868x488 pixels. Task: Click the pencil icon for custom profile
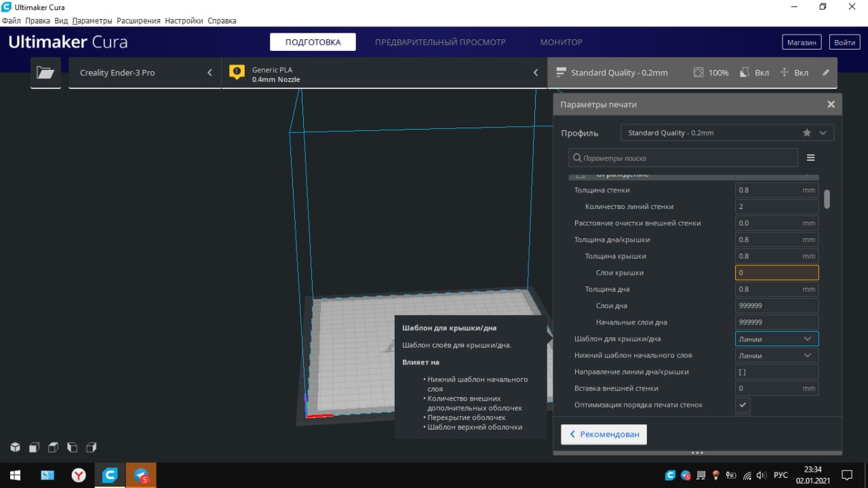tap(825, 73)
